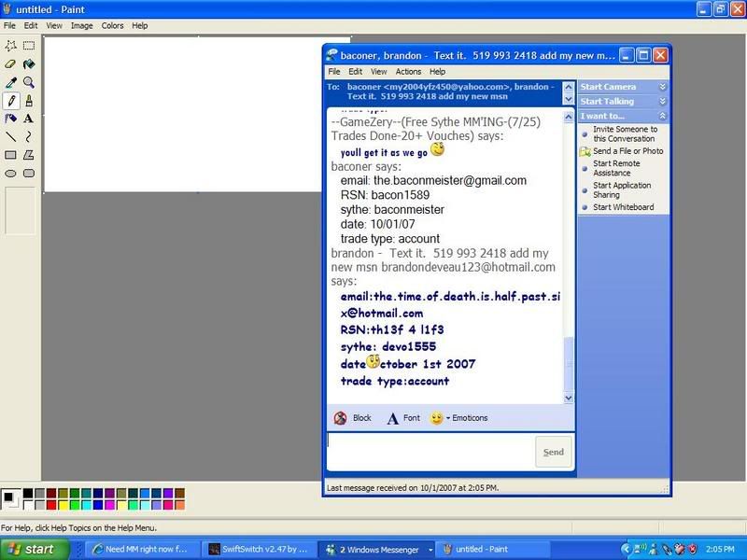Screen dimensions: 747x560
Task: Expand the Start Camera section
Action: pyautogui.click(x=662, y=87)
